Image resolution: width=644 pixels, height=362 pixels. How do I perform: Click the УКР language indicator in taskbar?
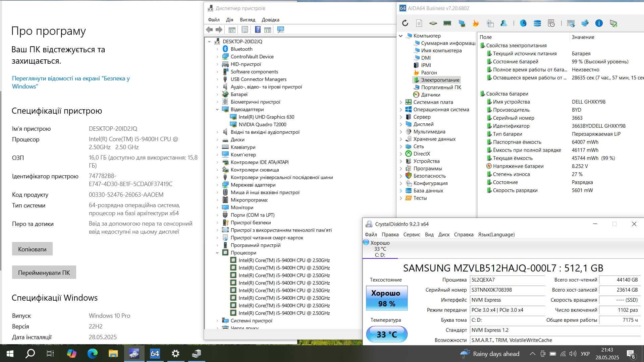[x=585, y=354]
